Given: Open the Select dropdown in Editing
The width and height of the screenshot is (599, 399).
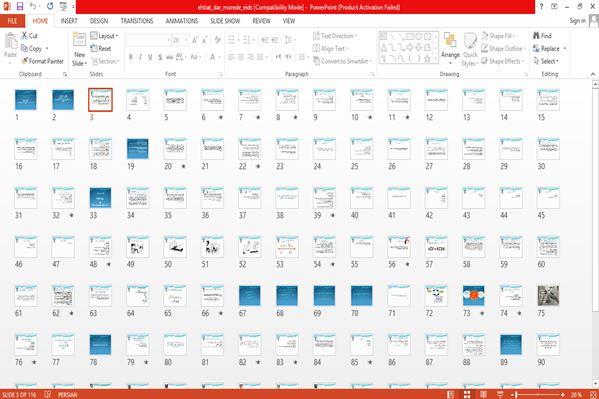Looking at the screenshot, I should (x=546, y=61).
